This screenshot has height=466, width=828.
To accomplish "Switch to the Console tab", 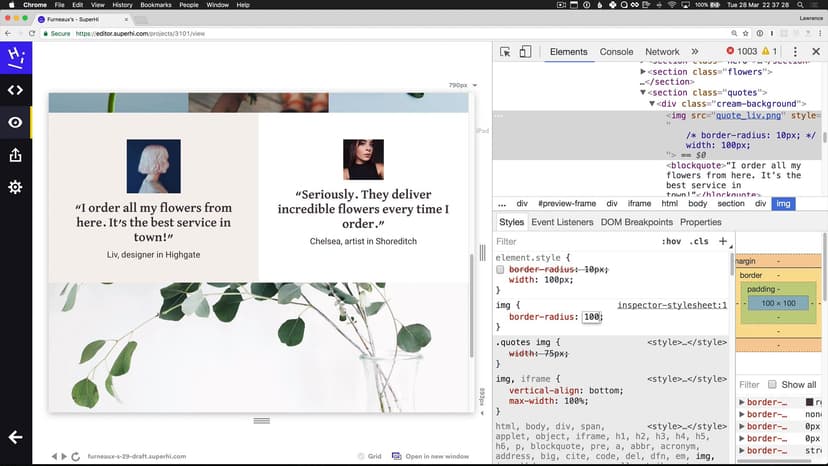I will click(616, 52).
